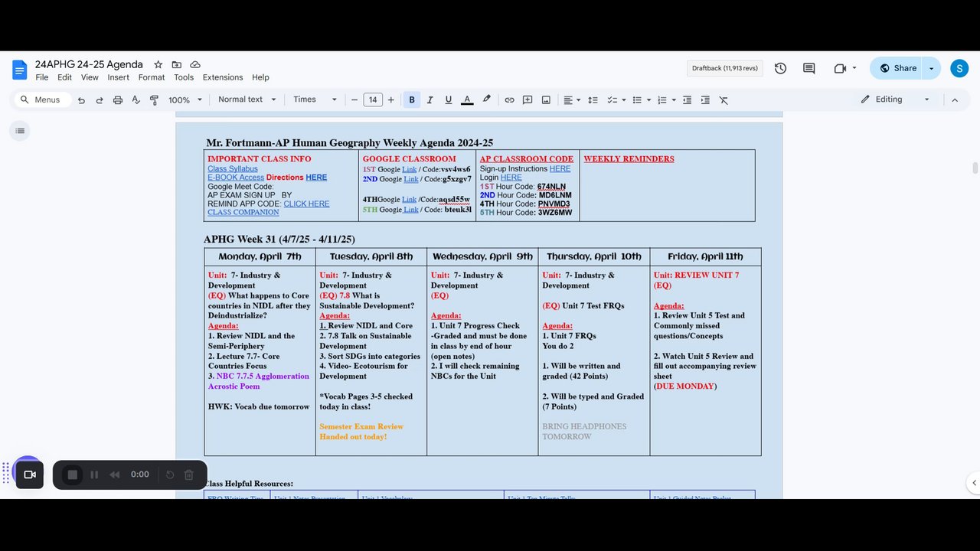Expand the numbered list style arrow
980x551 pixels.
coord(674,99)
